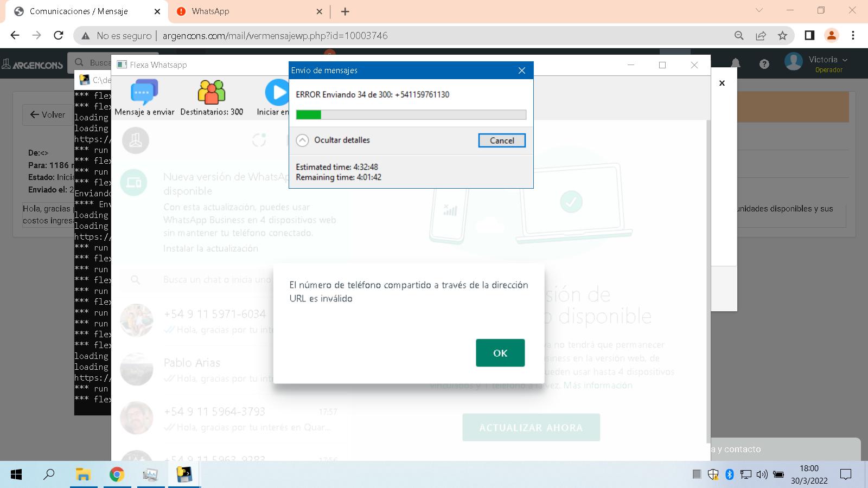Click WhatsApp profile avatar icon
868x488 pixels.
[x=136, y=140]
